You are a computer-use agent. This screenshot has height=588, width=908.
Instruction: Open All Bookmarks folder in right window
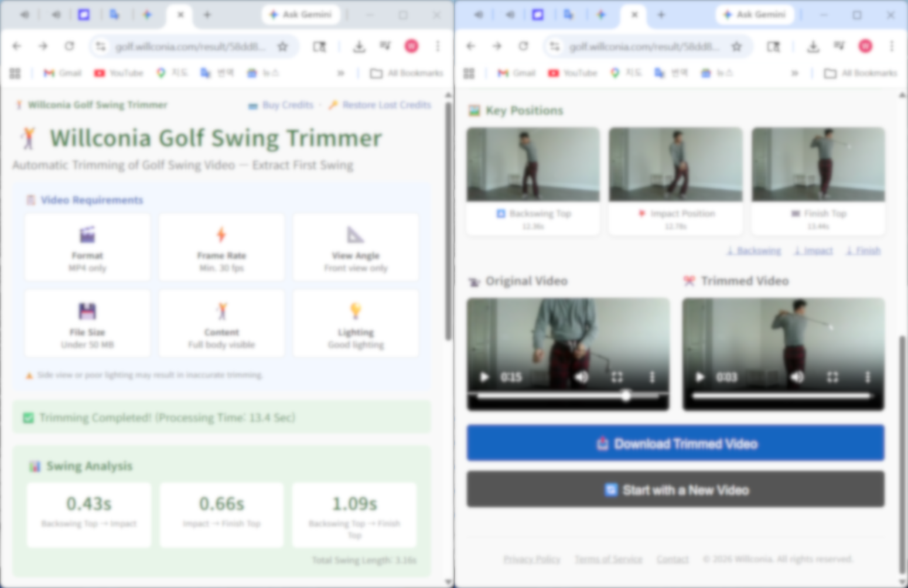pyautogui.click(x=861, y=73)
